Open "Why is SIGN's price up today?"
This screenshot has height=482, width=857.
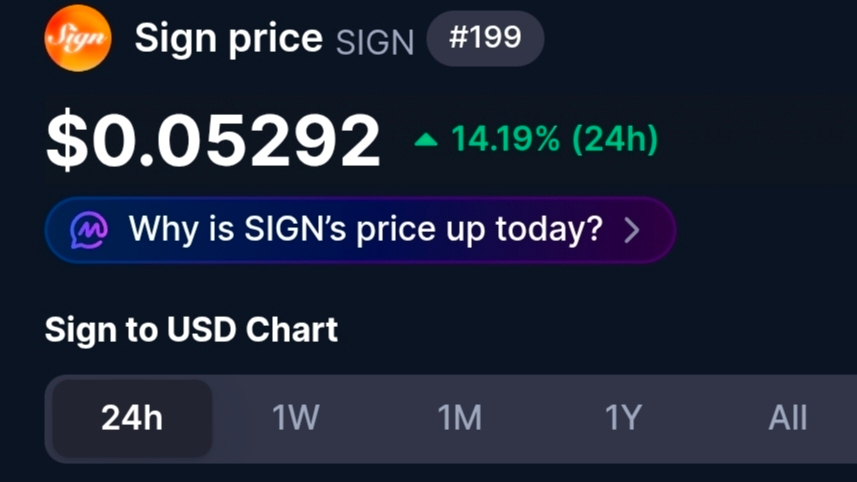pos(360,230)
